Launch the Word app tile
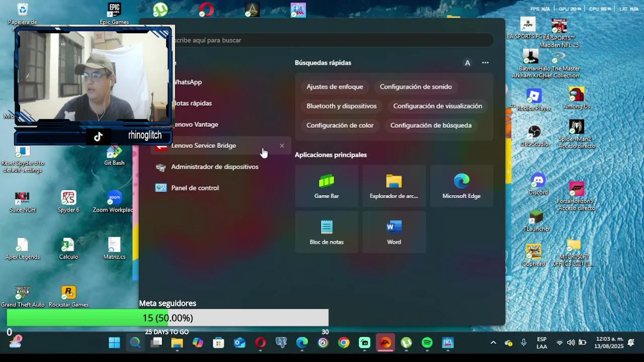This screenshot has width=644, height=362. point(394,232)
